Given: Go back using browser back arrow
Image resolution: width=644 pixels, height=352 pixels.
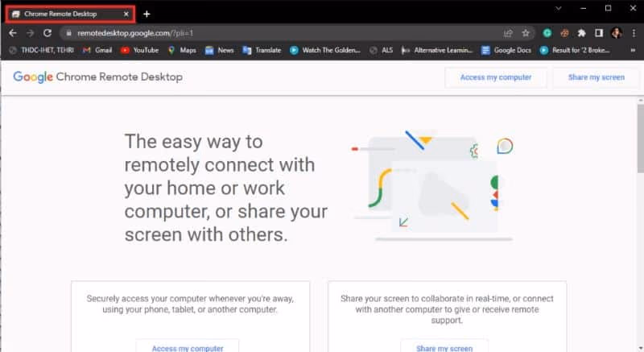Looking at the screenshot, I should (x=13, y=33).
